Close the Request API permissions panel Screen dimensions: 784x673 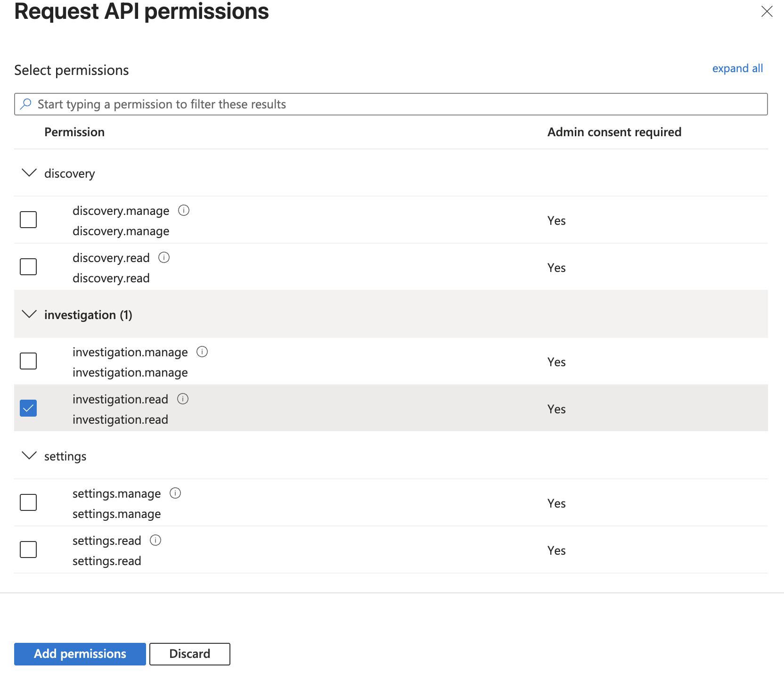pos(767,11)
